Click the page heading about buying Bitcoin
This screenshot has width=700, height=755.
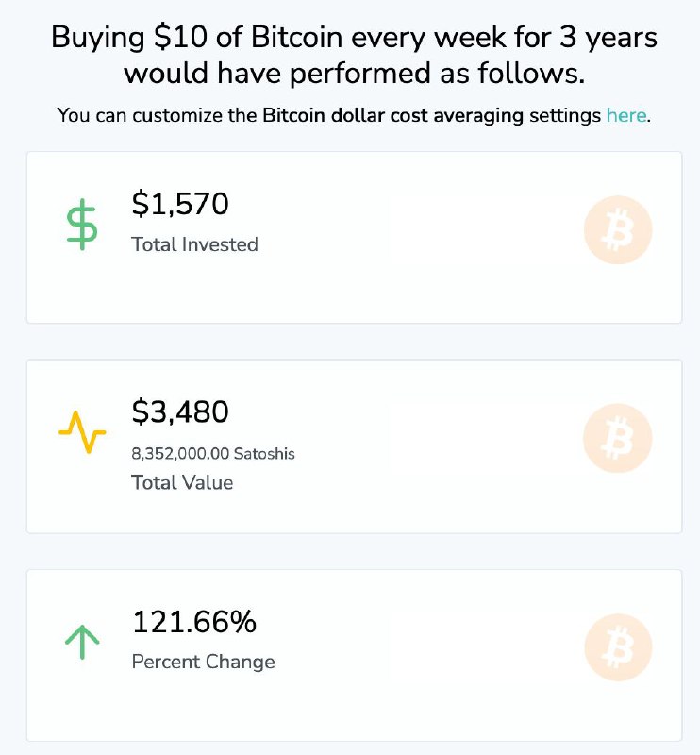click(x=355, y=55)
